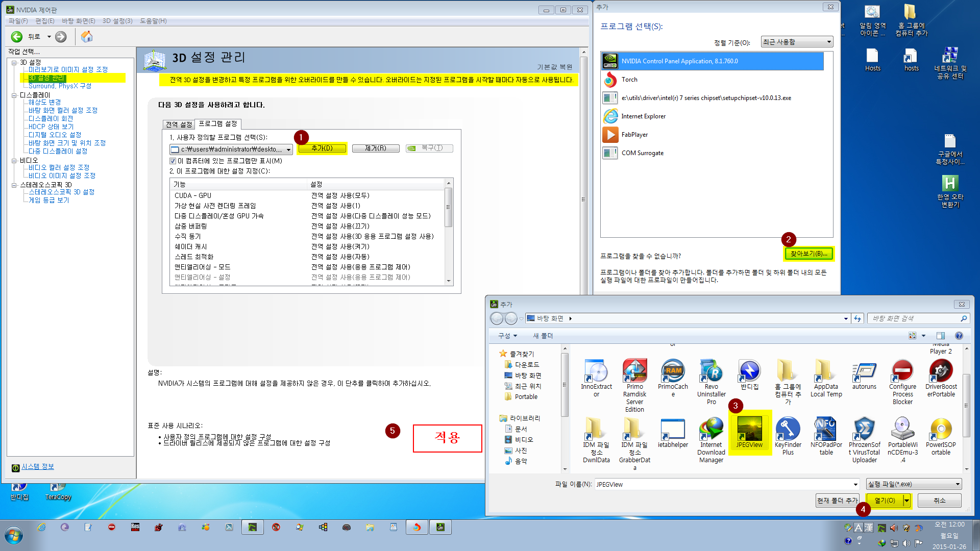Toggle preview pane icon in file dialog
Screen dimensions: 980x551
pos(941,336)
